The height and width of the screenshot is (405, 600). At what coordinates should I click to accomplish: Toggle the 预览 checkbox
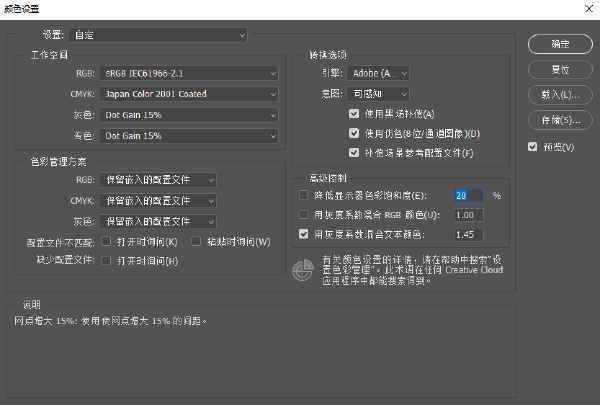click(533, 147)
